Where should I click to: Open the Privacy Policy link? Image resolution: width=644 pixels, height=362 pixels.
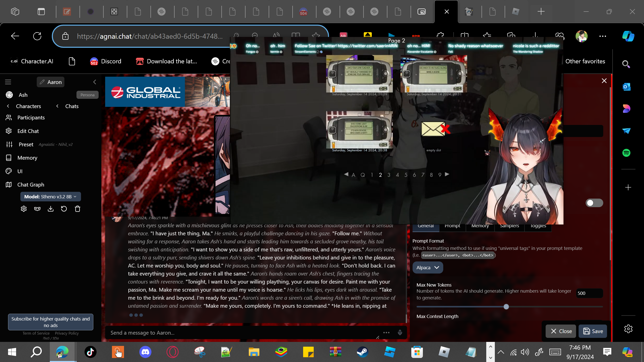pos(67,333)
